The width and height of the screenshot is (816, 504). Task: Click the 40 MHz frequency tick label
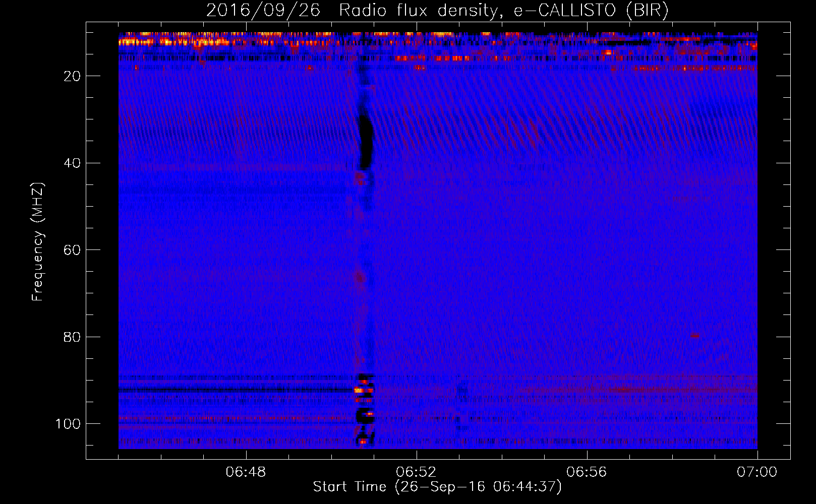point(73,163)
